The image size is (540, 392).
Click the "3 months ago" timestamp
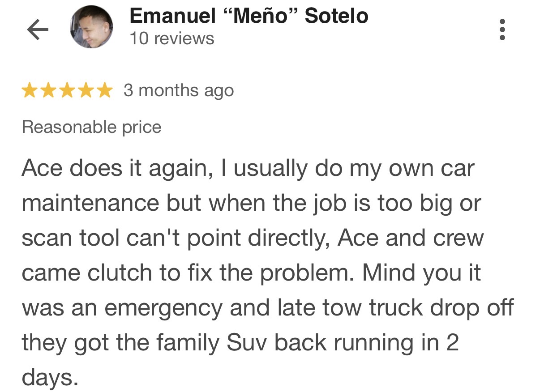coord(179,91)
